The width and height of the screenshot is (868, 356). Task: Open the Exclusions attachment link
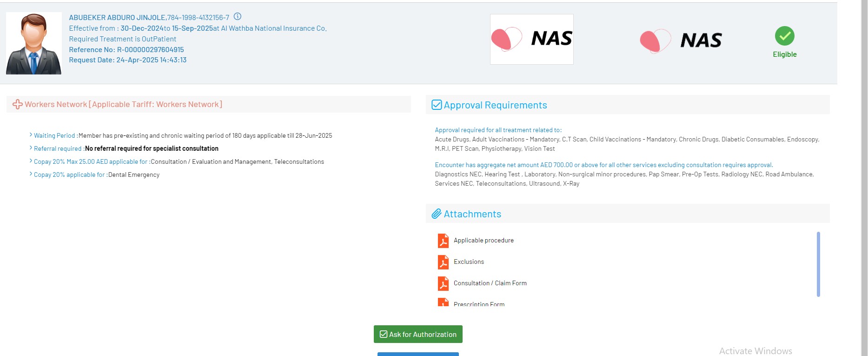[x=469, y=262]
